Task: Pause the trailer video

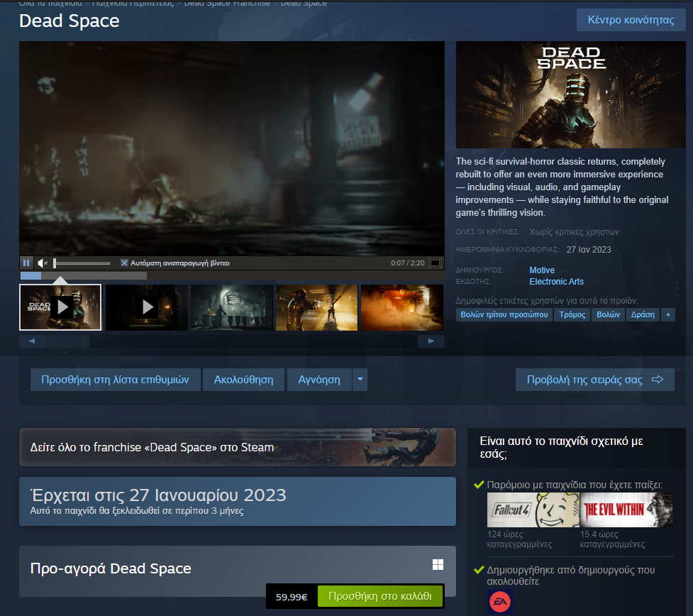Action: tap(26, 263)
